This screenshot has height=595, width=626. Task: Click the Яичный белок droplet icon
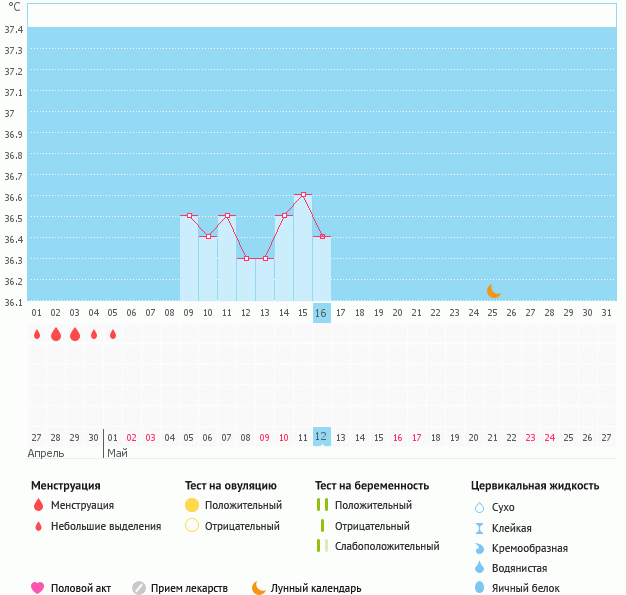480,588
